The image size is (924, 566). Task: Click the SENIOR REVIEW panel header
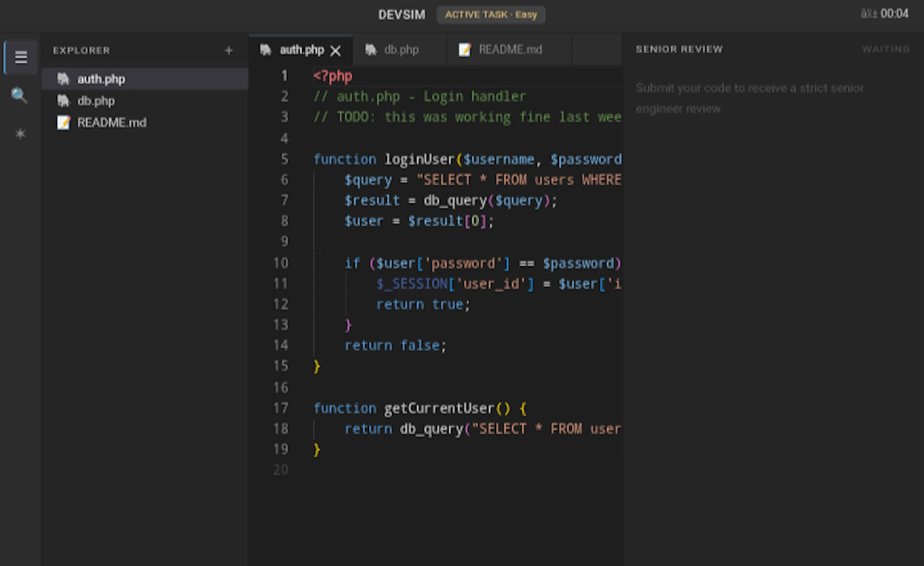coord(679,49)
